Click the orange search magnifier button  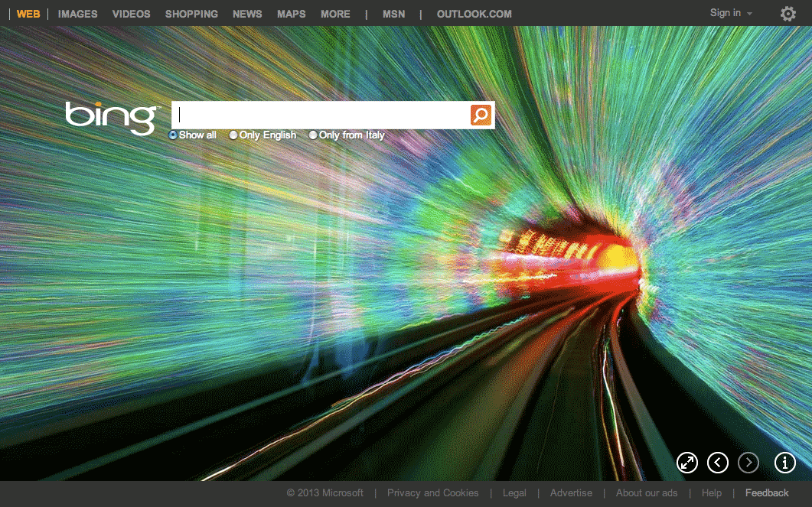[481, 115]
